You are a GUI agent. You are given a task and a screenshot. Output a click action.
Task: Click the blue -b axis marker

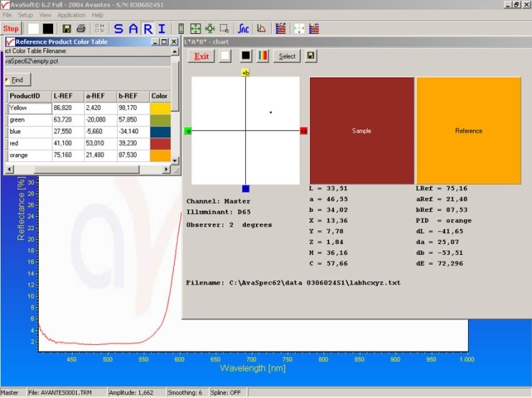click(246, 189)
